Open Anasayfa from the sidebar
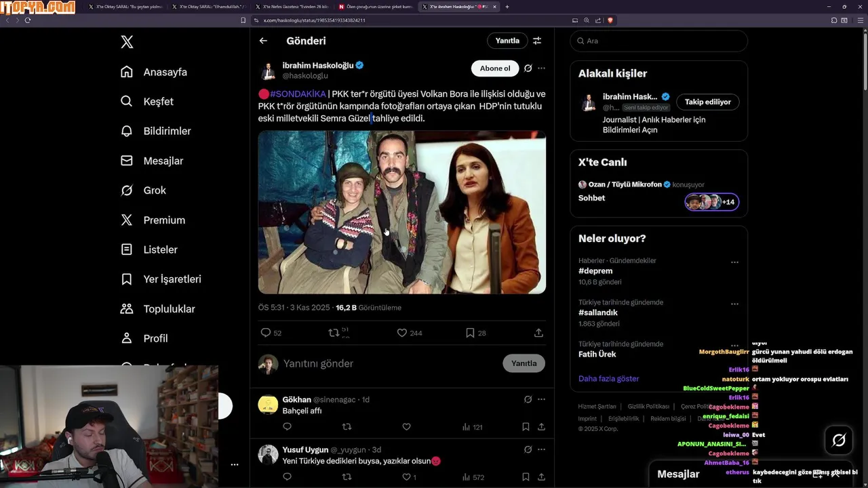Viewport: 868px width, 488px height. (154, 72)
